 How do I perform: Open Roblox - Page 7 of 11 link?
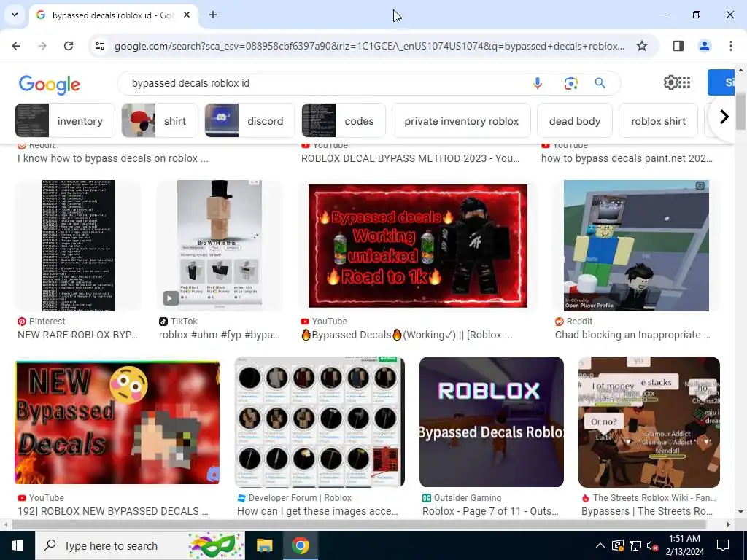pos(490,511)
